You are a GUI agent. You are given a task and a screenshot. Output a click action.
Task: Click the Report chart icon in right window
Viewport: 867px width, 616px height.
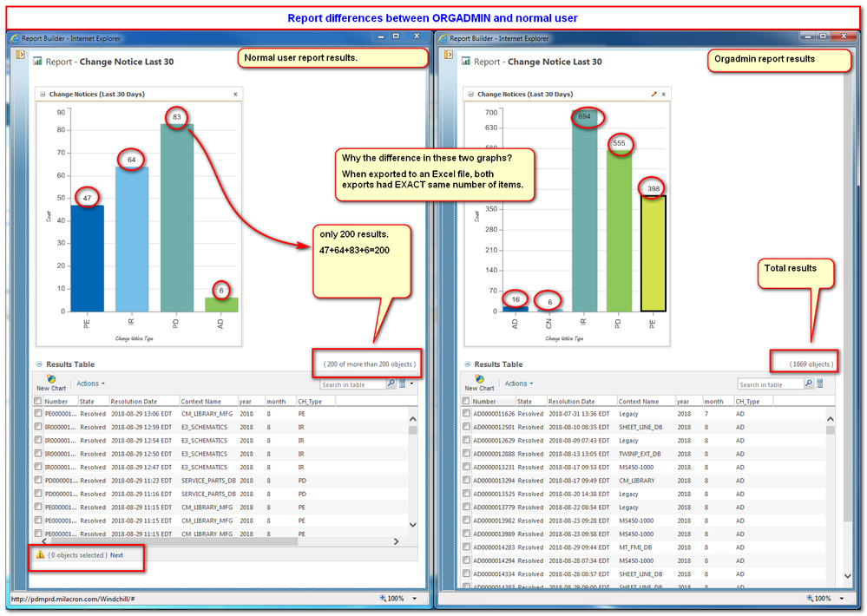[x=466, y=62]
